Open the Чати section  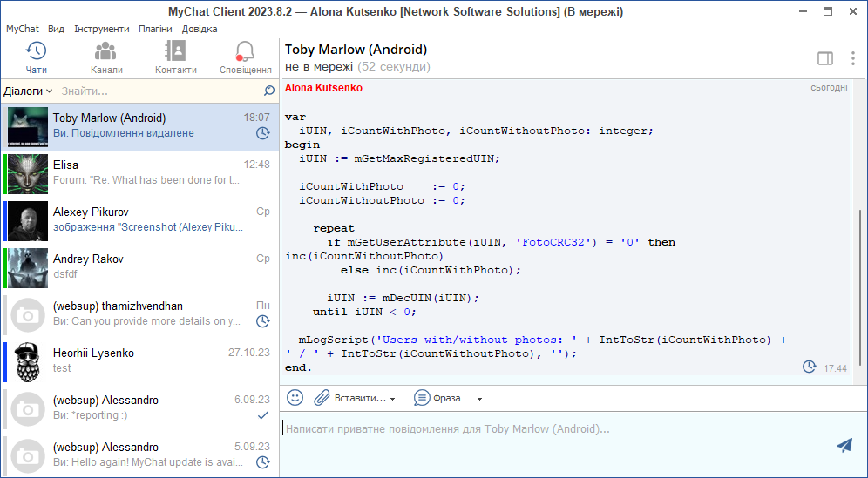click(x=37, y=57)
